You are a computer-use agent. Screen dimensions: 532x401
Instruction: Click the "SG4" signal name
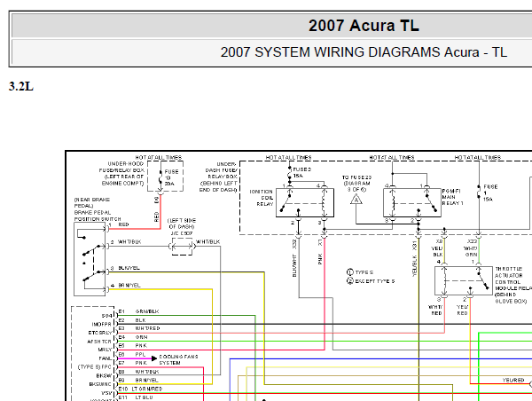pyautogui.click(x=107, y=316)
